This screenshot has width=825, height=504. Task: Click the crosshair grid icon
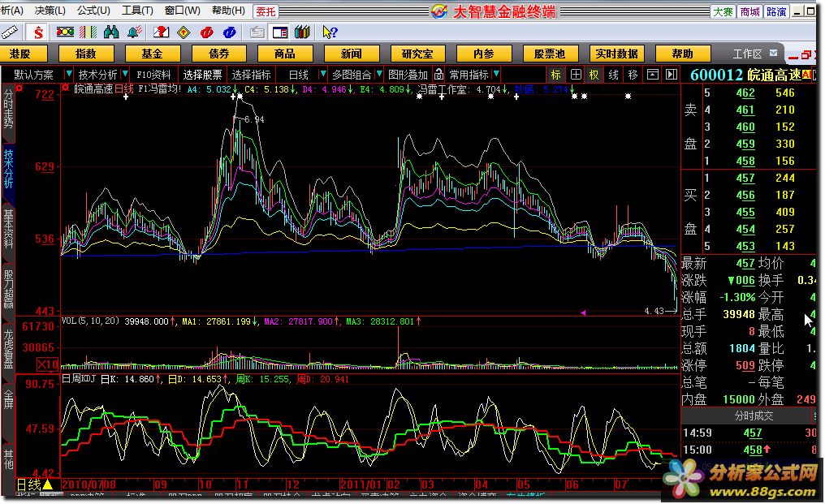point(576,75)
